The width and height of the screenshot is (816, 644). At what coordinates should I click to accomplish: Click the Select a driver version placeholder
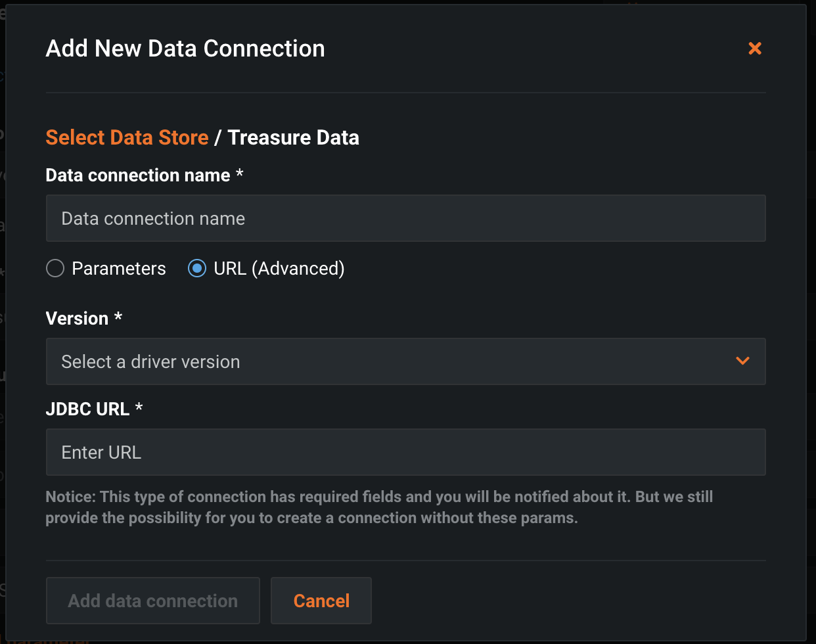click(x=150, y=361)
